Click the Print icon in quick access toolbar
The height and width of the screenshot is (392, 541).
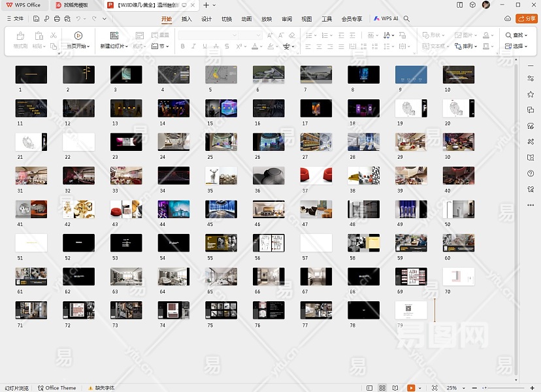point(57,19)
